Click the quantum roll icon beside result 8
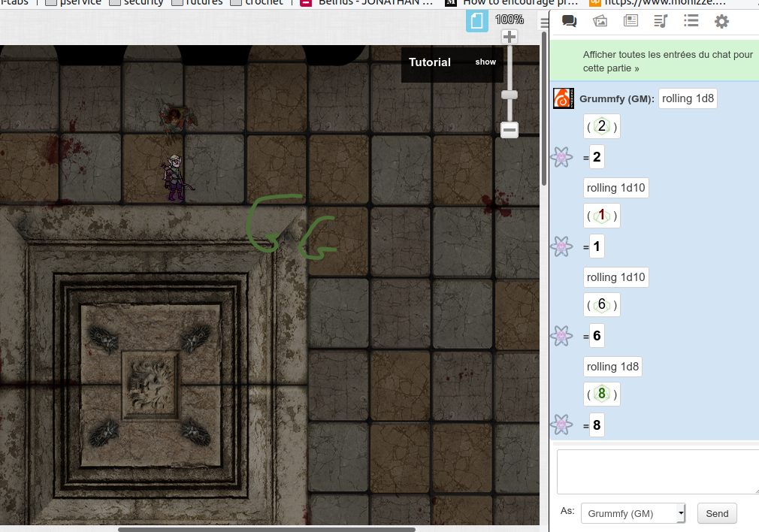 pyautogui.click(x=561, y=425)
